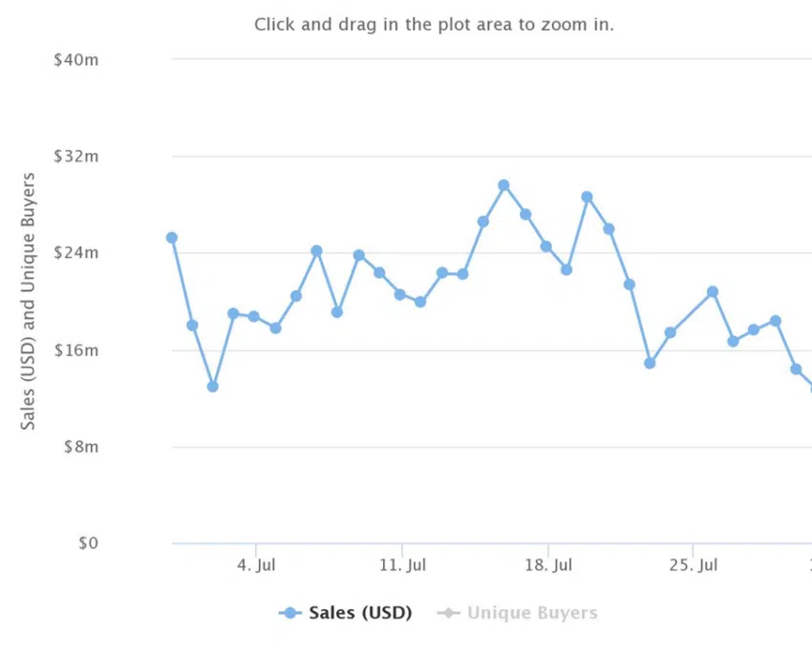Viewport: 812px width, 657px height.
Task: Click the Sales (USD) and Unique Buyers axis title
Action: click(28, 302)
